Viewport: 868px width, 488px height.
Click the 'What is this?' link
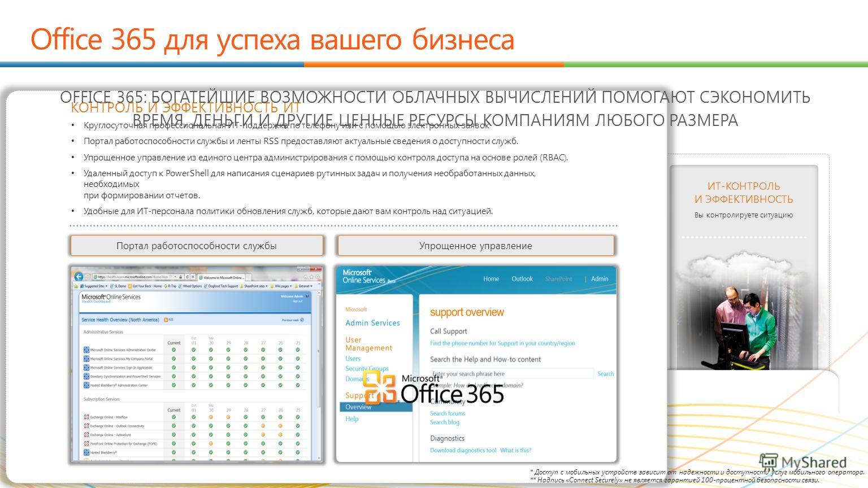[x=515, y=451]
